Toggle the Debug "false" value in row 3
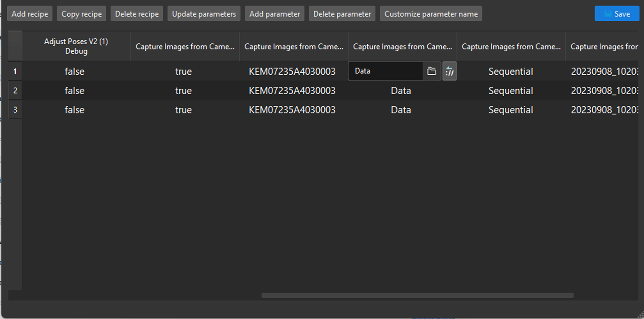Viewport: 644px width, 319px height. pos(74,109)
